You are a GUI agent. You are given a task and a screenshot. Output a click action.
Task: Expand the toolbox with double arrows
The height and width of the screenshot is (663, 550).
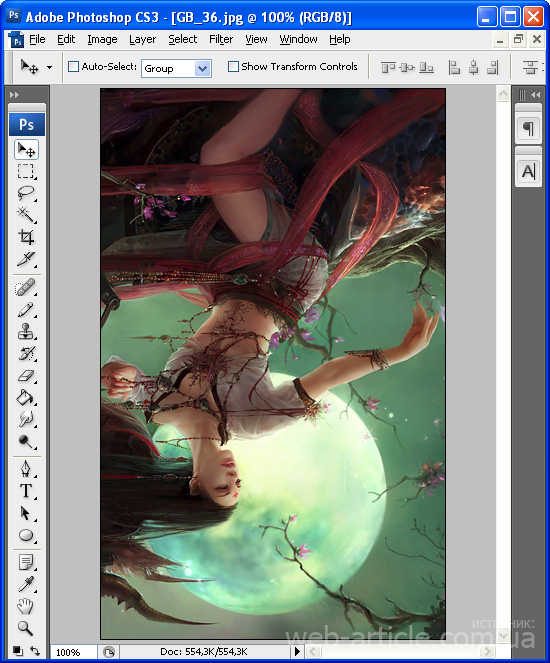coord(14,95)
